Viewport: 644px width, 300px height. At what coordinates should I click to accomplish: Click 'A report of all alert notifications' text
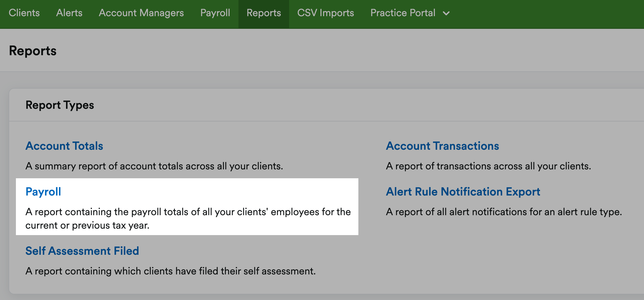[504, 212]
